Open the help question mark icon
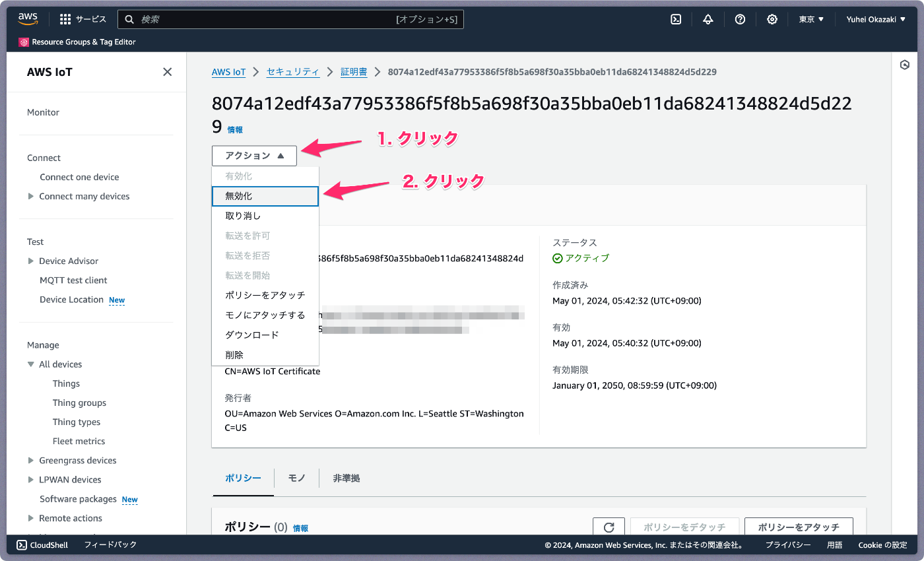This screenshot has width=924, height=561. click(740, 19)
